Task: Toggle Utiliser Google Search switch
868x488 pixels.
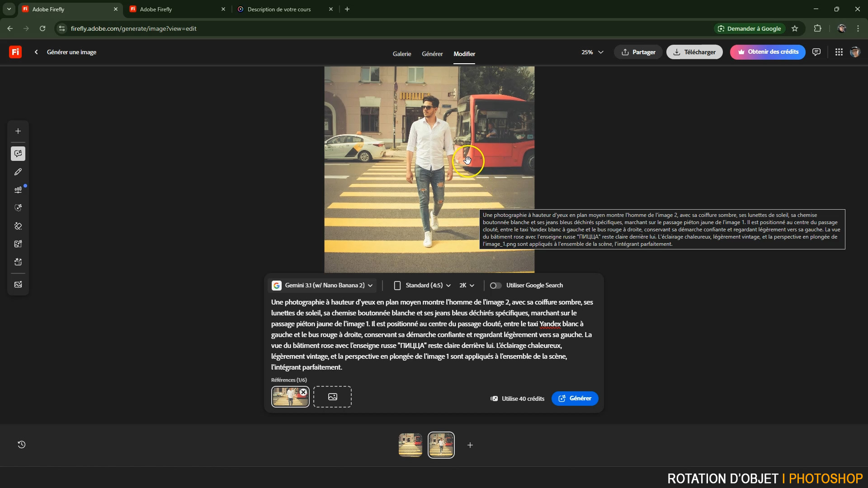Action: (495, 286)
